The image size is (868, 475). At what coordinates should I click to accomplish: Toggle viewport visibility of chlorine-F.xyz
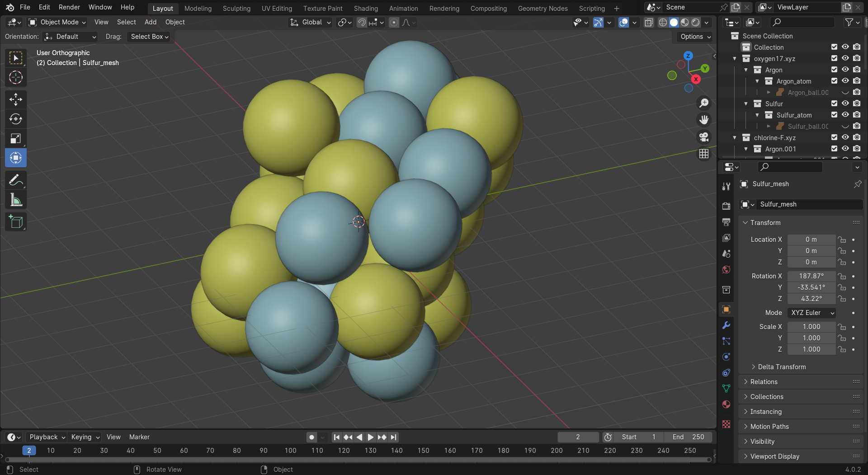tap(845, 137)
